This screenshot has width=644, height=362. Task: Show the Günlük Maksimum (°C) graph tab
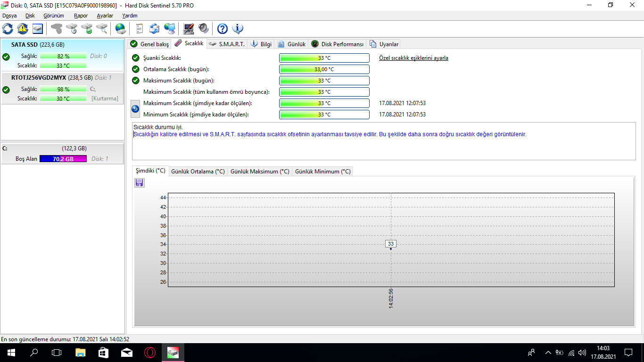click(x=260, y=172)
